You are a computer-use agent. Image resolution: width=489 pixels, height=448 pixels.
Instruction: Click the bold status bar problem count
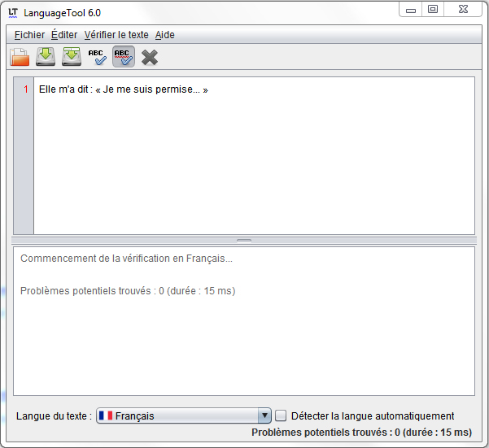362,433
